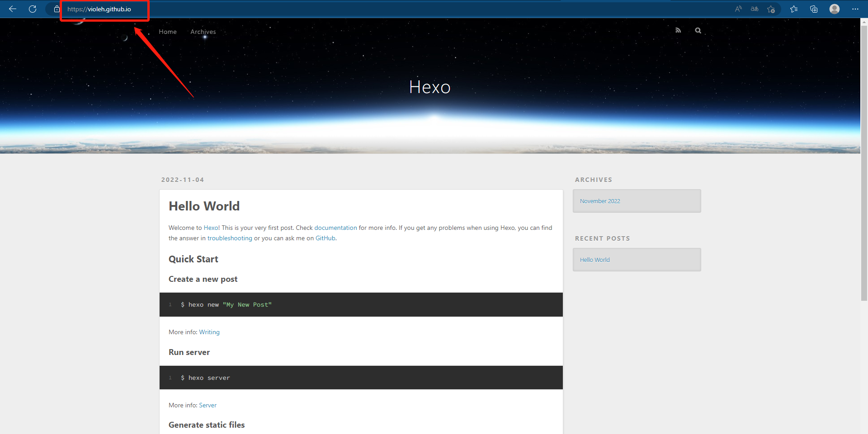Open November 2022 archive link

(x=600, y=201)
